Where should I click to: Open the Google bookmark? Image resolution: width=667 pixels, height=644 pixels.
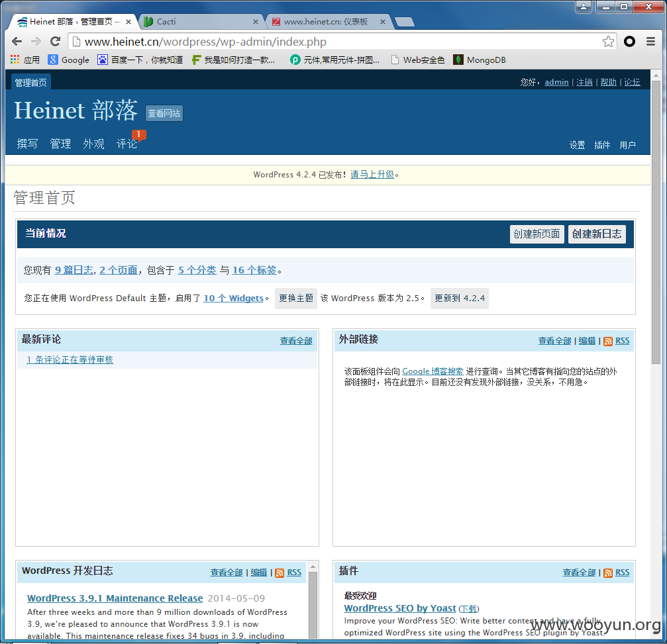pos(68,60)
